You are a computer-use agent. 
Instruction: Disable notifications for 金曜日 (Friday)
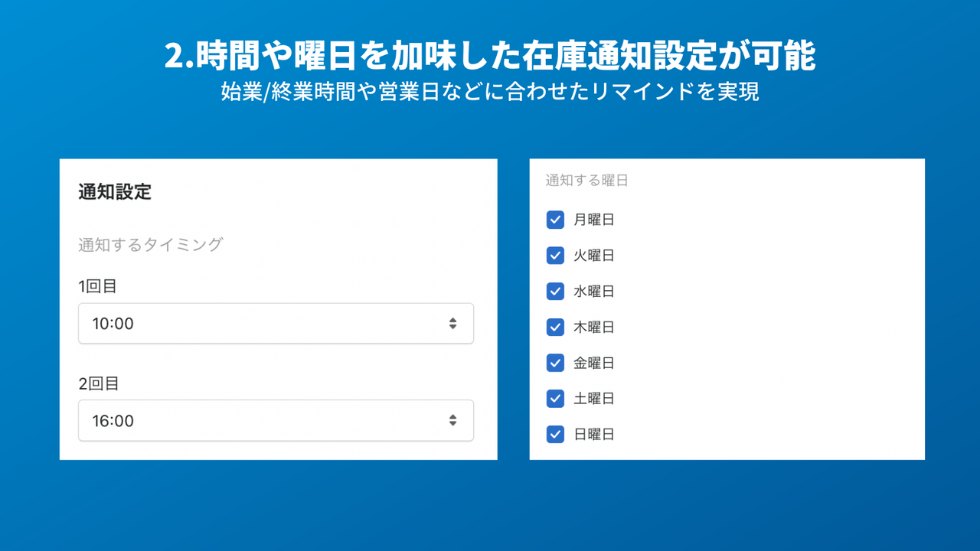[555, 363]
